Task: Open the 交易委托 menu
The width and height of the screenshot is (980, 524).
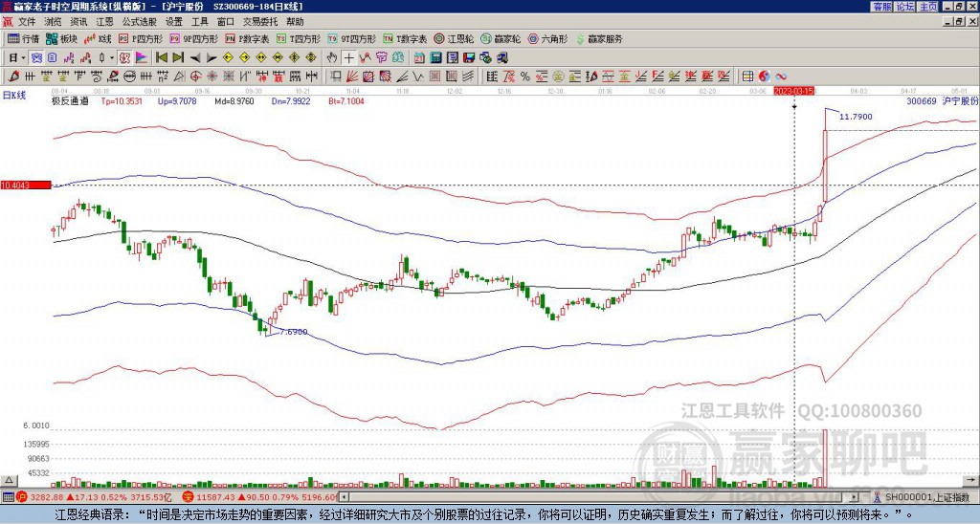Action: [x=260, y=22]
